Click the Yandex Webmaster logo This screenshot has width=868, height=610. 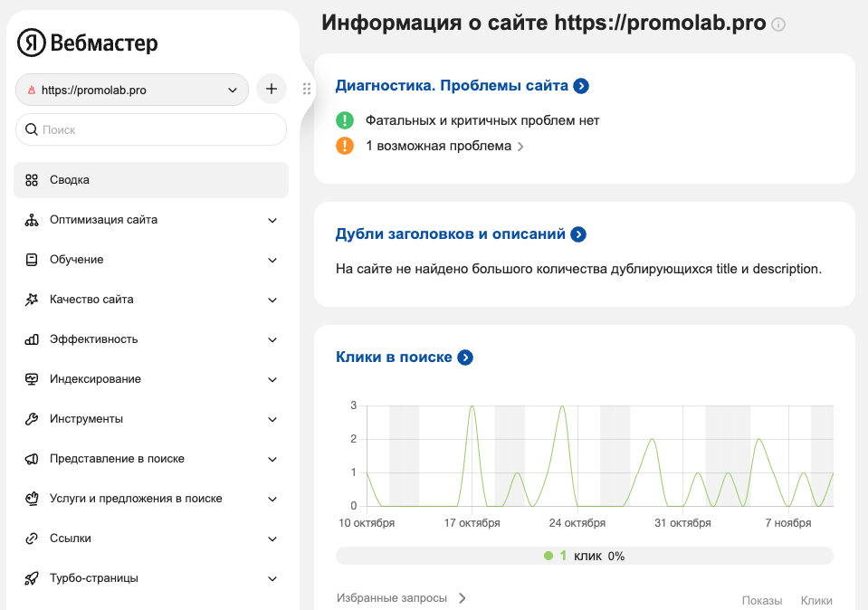pyautogui.click(x=88, y=43)
